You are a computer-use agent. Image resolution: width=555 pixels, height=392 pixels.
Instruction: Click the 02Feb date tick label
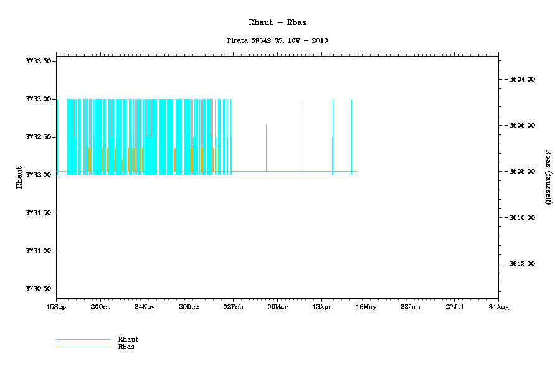(x=233, y=307)
